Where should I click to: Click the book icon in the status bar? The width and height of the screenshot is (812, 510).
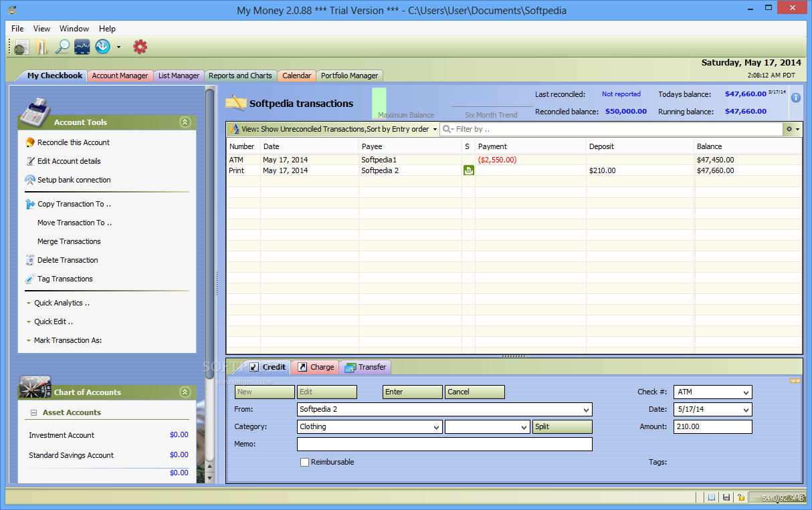point(712,497)
